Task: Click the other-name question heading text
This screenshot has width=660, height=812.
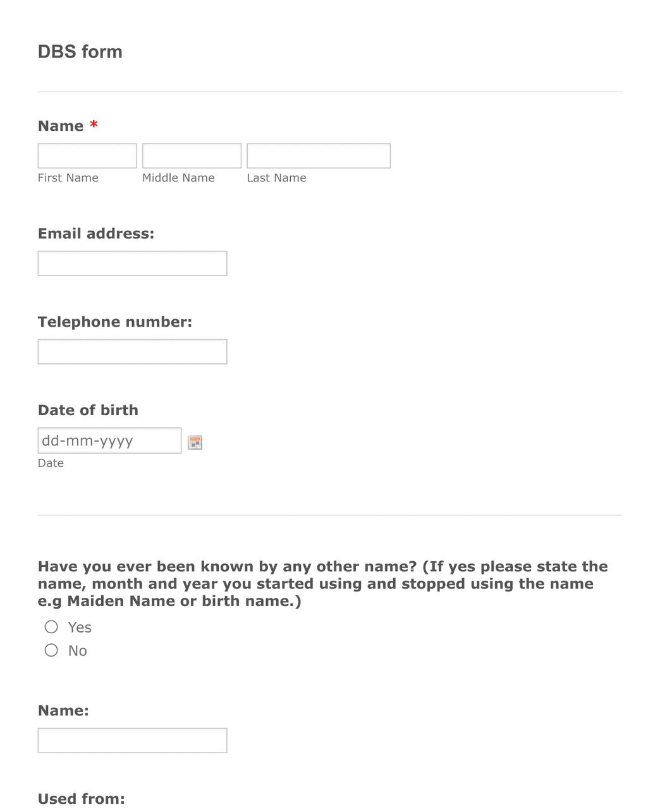Action: click(322, 583)
